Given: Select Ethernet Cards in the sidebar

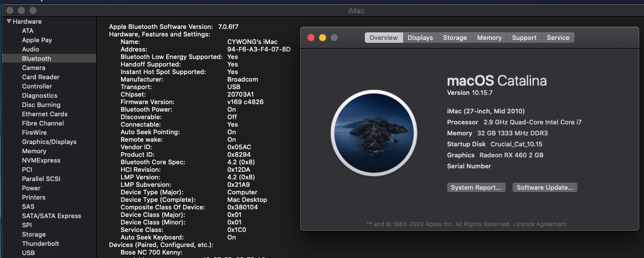Looking at the screenshot, I should click(45, 114).
